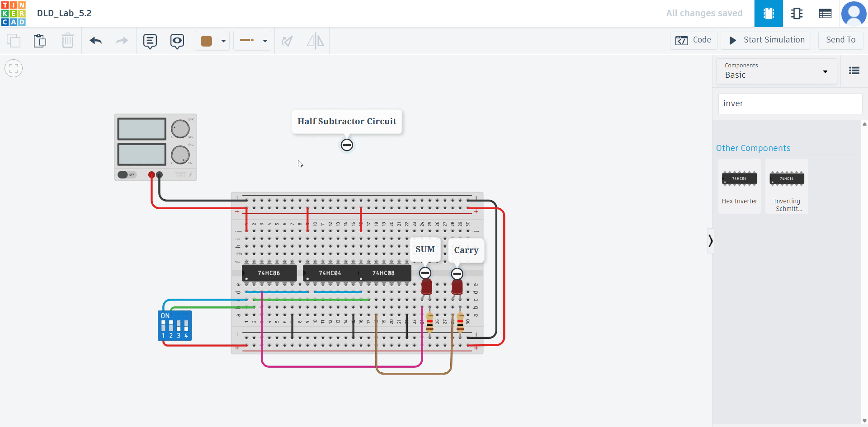
Task: Redo the last action
Action: click(122, 41)
